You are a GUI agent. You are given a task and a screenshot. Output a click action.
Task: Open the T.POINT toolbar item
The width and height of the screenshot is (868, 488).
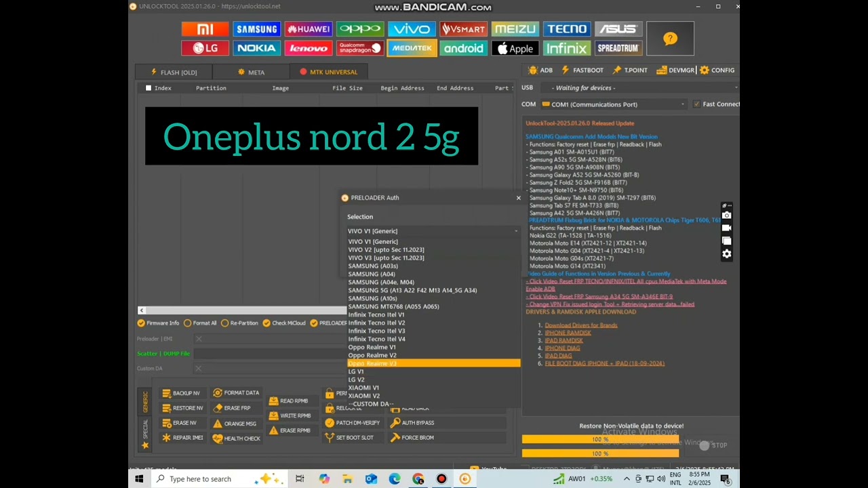(x=630, y=70)
